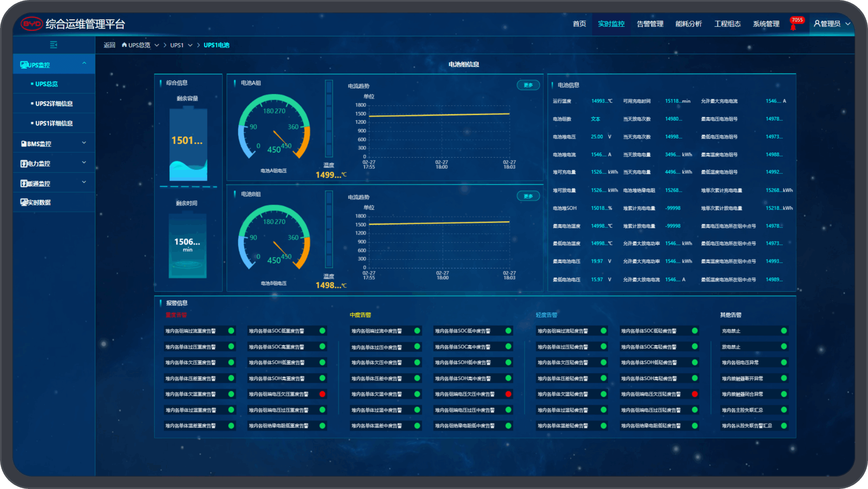This screenshot has width=868, height=489.
Task: Expand the BMS监控 sidebar section
Action: click(84, 143)
